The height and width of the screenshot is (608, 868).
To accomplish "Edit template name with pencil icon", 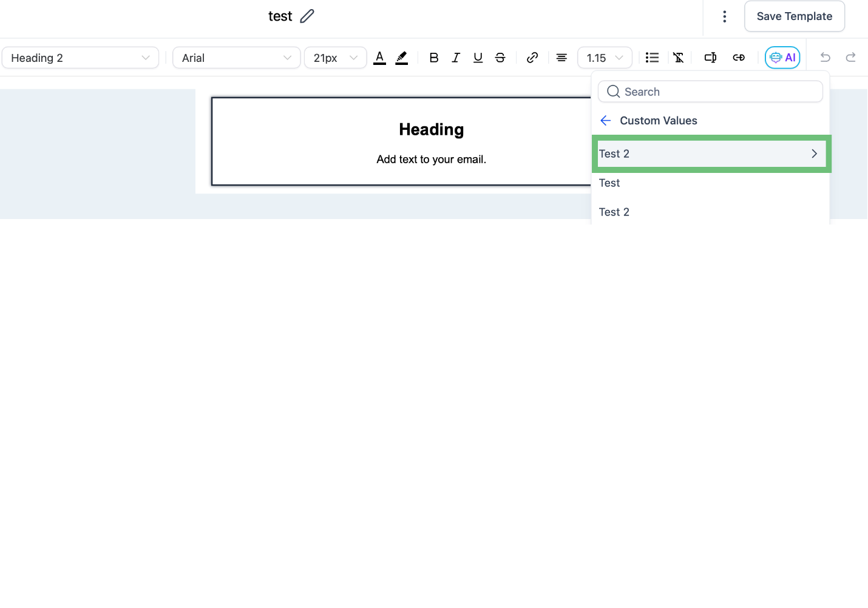I will point(307,16).
